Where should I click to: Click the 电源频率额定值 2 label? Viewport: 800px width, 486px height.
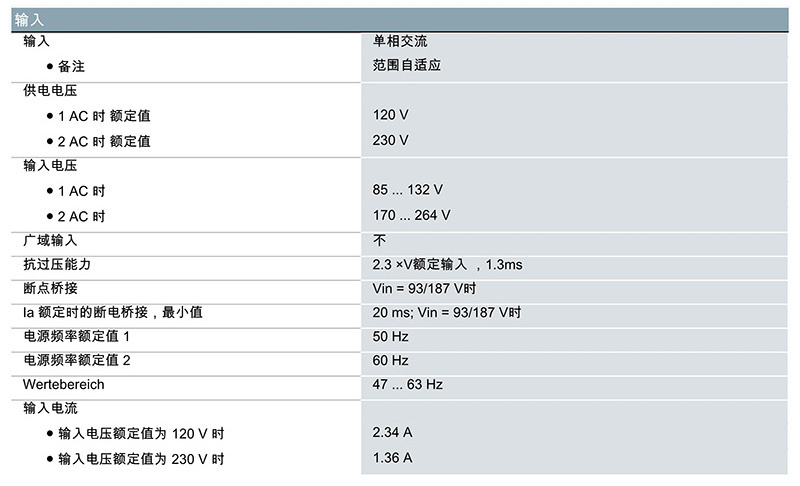tap(77, 361)
